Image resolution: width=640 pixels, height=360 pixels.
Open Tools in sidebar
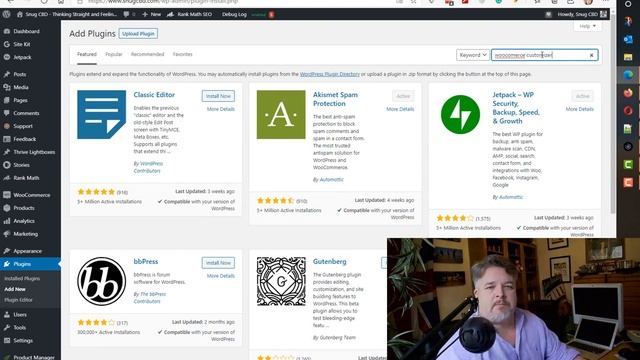click(x=20, y=327)
